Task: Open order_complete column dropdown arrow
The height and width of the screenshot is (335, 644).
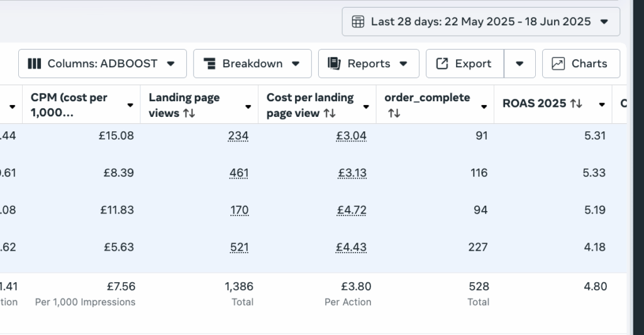Action: point(484,106)
